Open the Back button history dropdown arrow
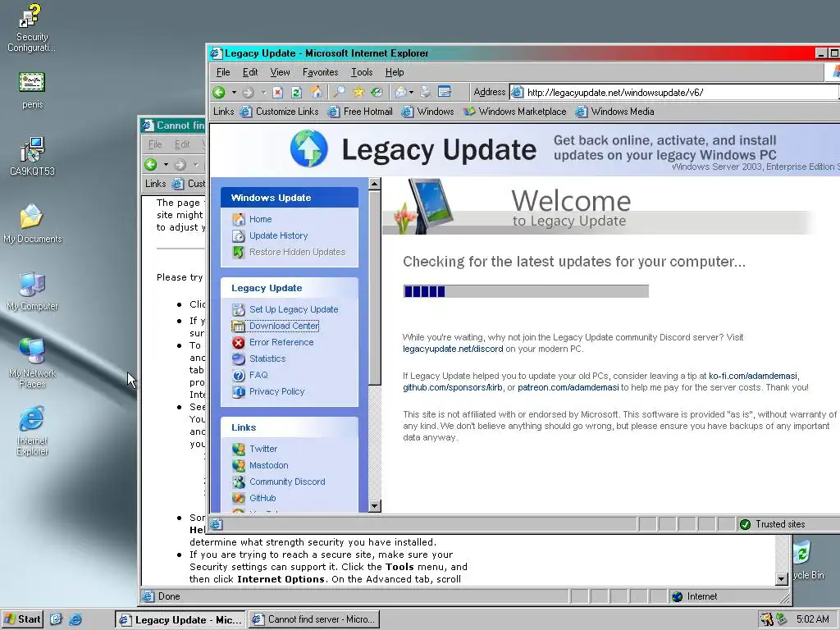The width and height of the screenshot is (840, 630). pyautogui.click(x=234, y=92)
